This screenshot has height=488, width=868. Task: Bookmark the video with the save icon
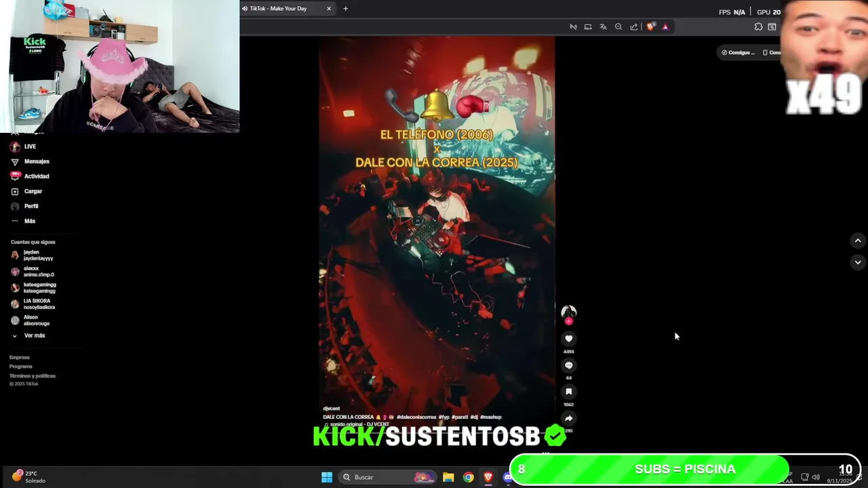pos(568,392)
